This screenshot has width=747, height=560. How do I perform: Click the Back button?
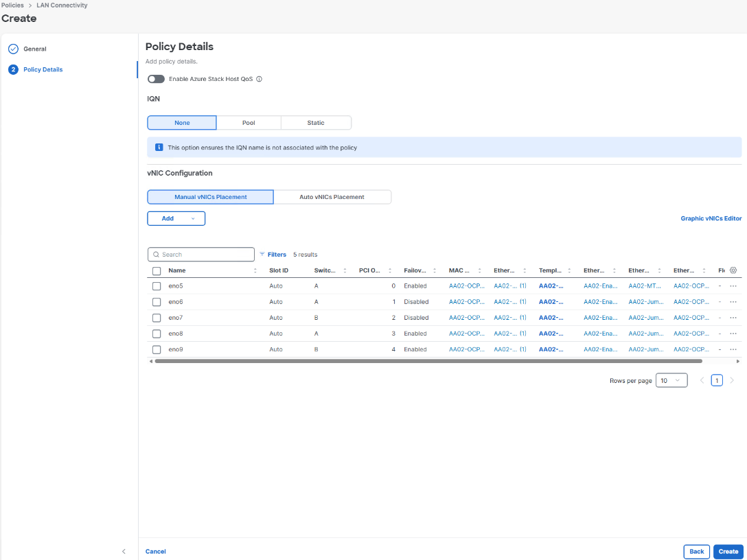(x=696, y=552)
